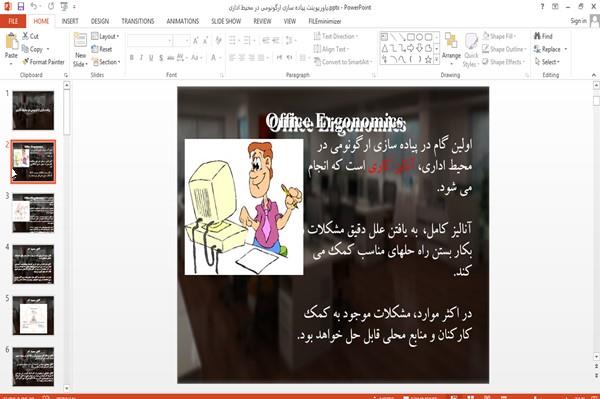
Task: Switch to the TRANSITIONS tab
Action: point(138,21)
